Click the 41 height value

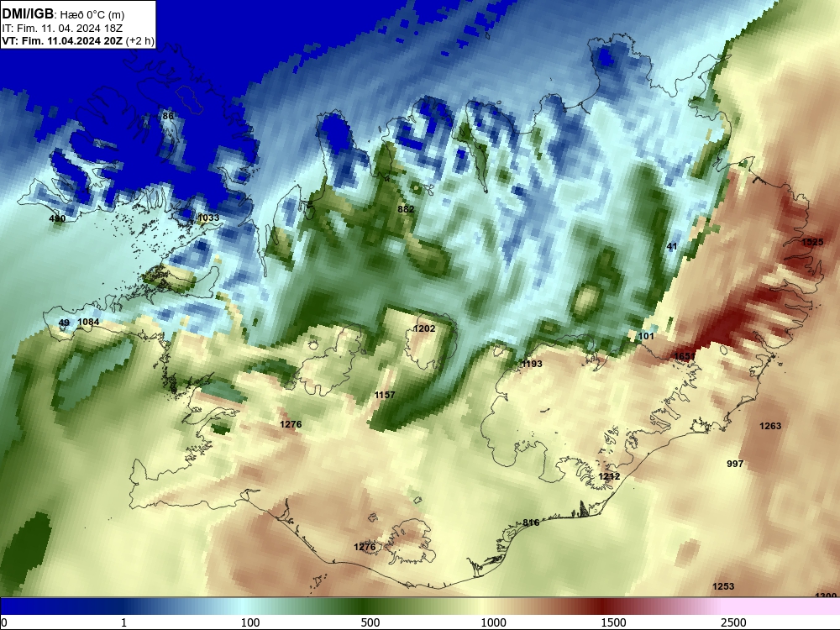tap(672, 246)
